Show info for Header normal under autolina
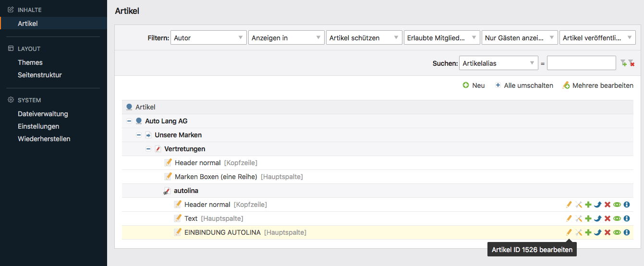The height and width of the screenshot is (266, 644). pyautogui.click(x=626, y=205)
